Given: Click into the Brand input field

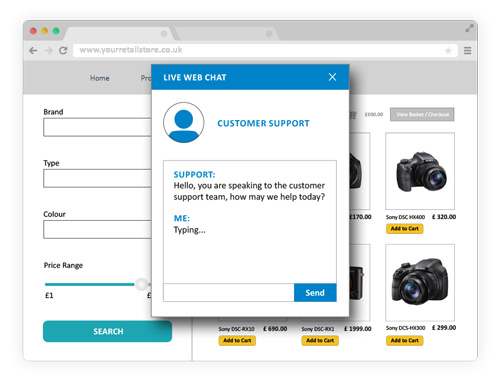Looking at the screenshot, I should 97,127.
